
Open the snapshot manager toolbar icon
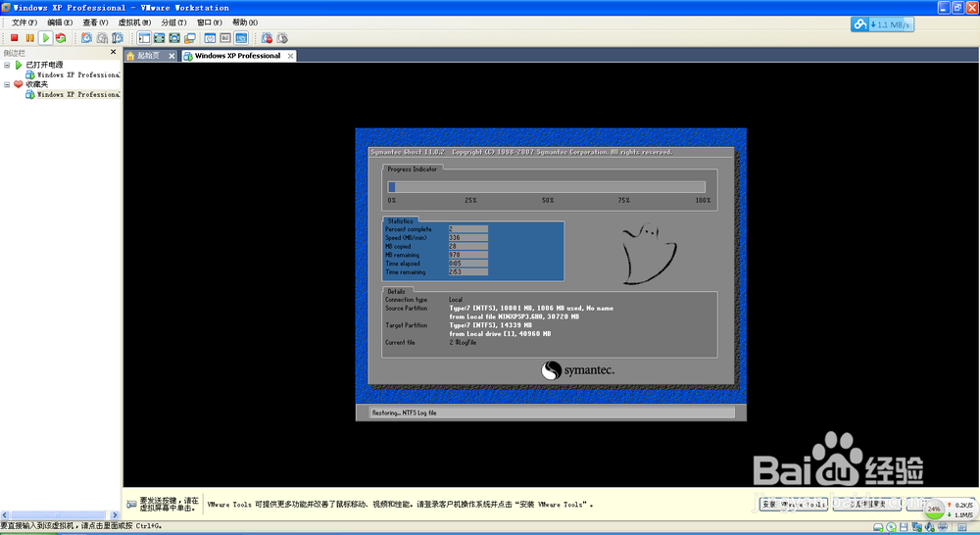coord(118,38)
